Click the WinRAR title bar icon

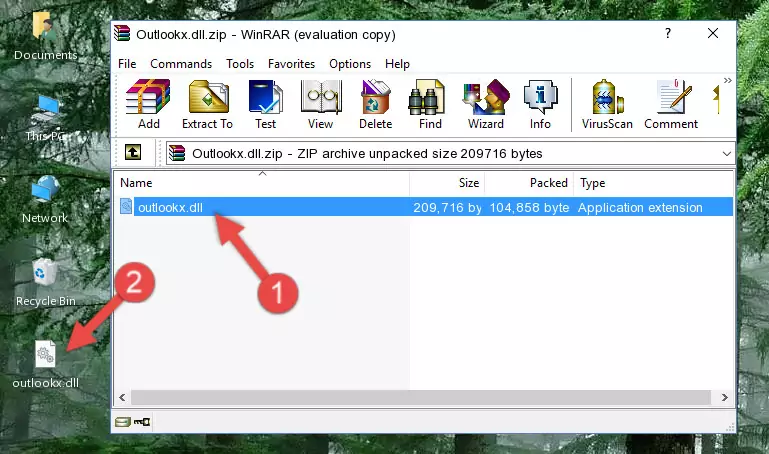click(122, 33)
